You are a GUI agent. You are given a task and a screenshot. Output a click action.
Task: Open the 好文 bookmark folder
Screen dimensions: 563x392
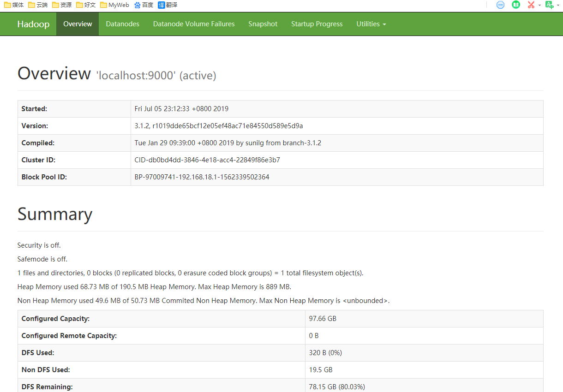[86, 5]
